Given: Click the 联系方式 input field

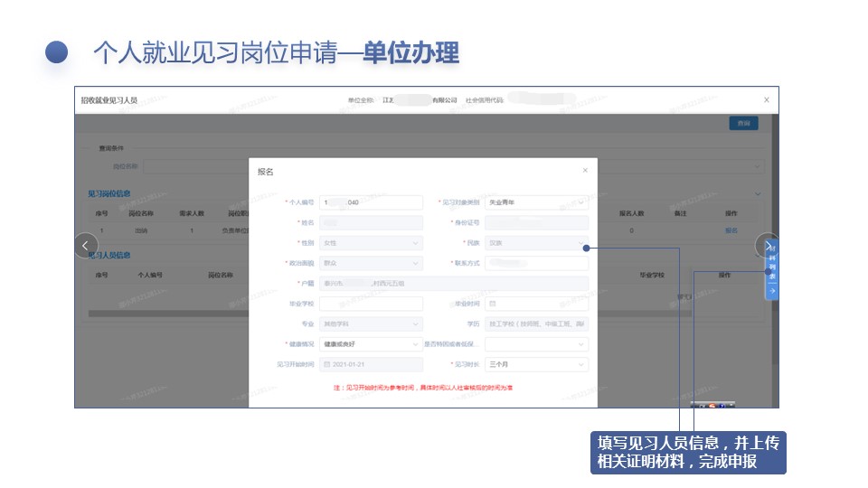Looking at the screenshot, I should pos(537,263).
